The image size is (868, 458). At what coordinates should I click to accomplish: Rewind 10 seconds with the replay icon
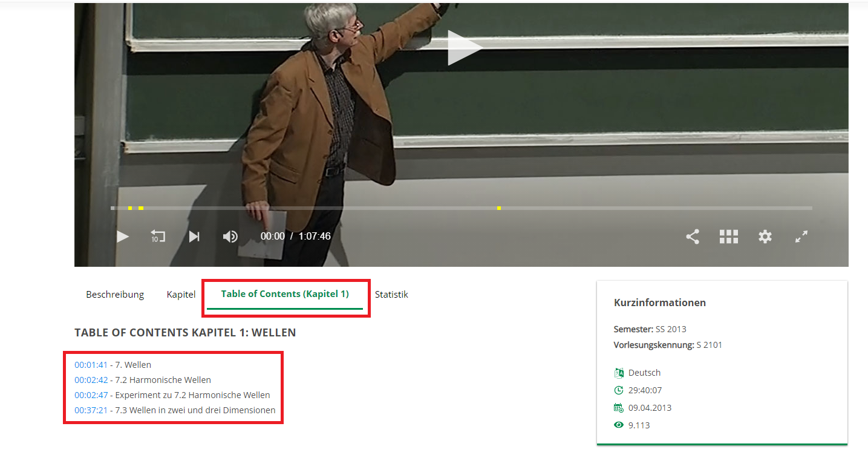[x=158, y=237]
